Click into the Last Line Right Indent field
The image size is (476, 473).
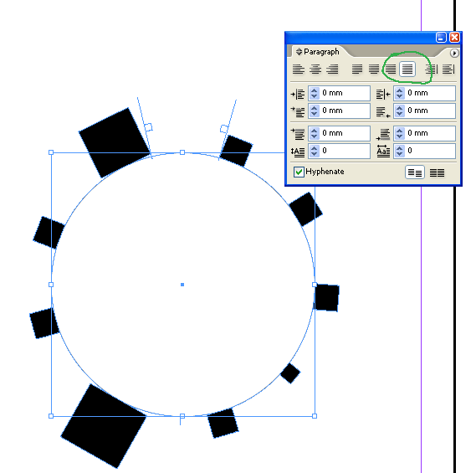click(x=430, y=111)
